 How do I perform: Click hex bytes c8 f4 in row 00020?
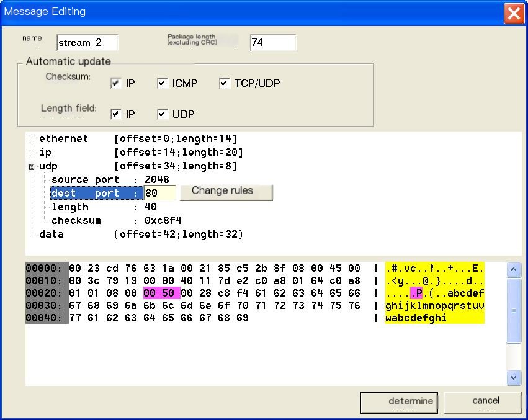point(233,293)
